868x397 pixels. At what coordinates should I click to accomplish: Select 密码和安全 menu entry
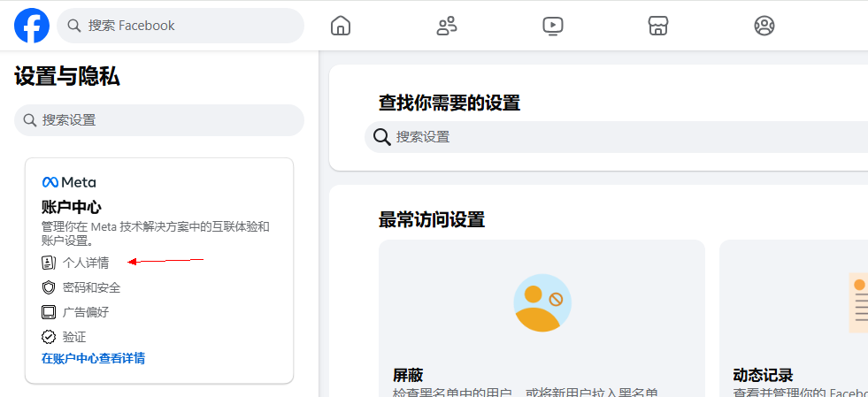(91, 287)
